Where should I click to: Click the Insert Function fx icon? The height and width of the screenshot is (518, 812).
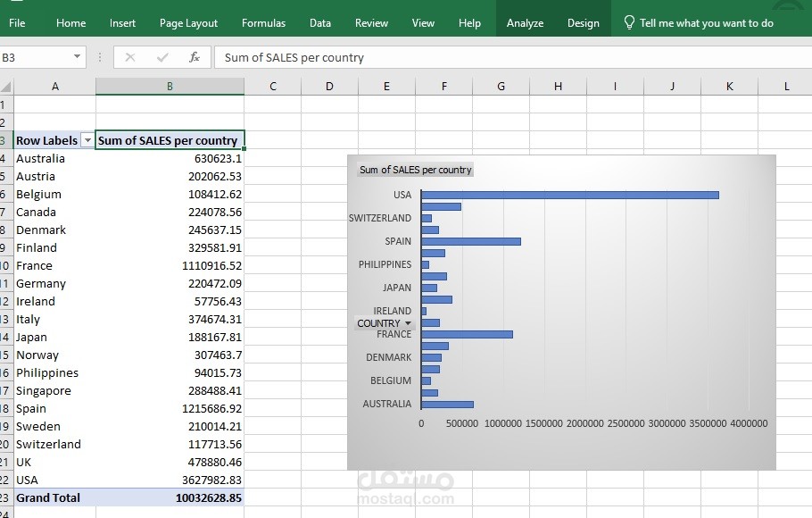(195, 57)
